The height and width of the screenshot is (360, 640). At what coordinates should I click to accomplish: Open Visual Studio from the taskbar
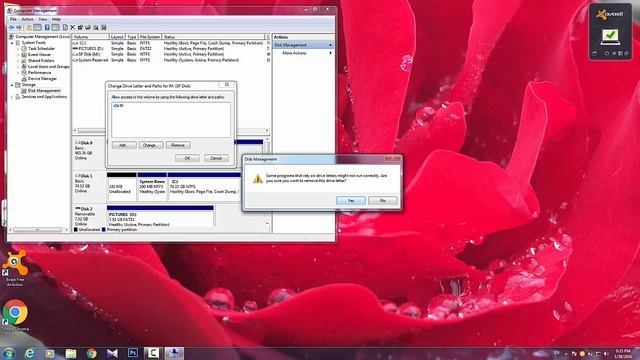click(x=112, y=353)
